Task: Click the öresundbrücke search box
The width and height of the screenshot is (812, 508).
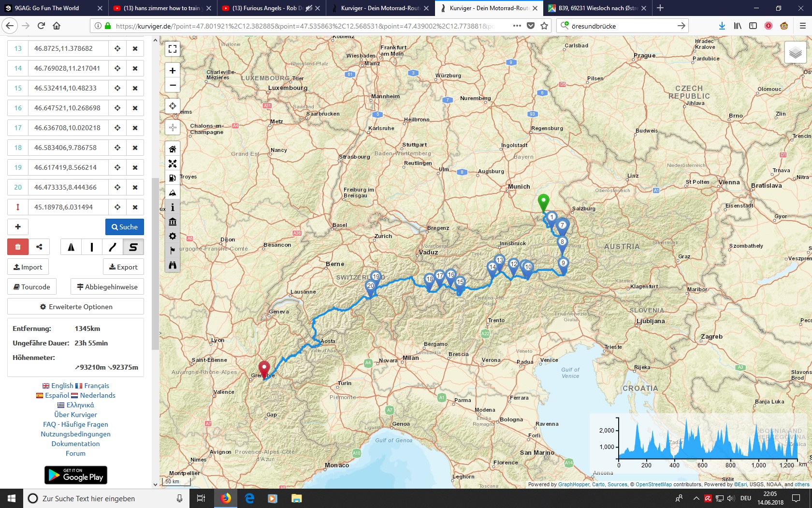Action: 623,26
